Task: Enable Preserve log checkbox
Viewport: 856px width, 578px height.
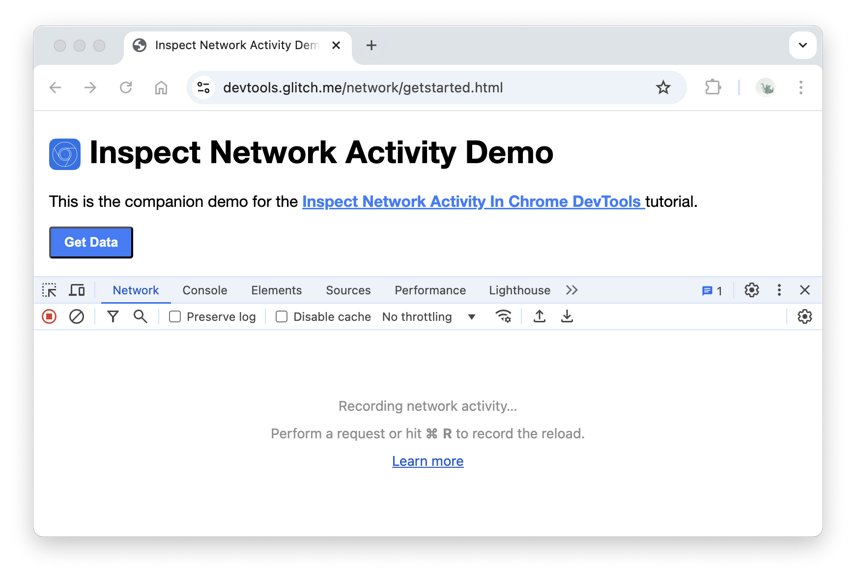Action: pyautogui.click(x=175, y=317)
